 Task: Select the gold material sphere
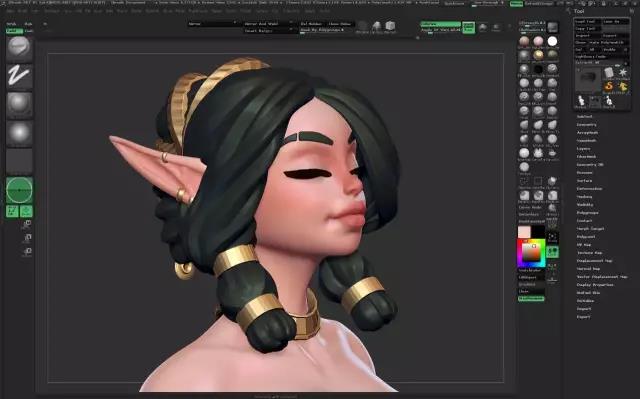(538, 55)
